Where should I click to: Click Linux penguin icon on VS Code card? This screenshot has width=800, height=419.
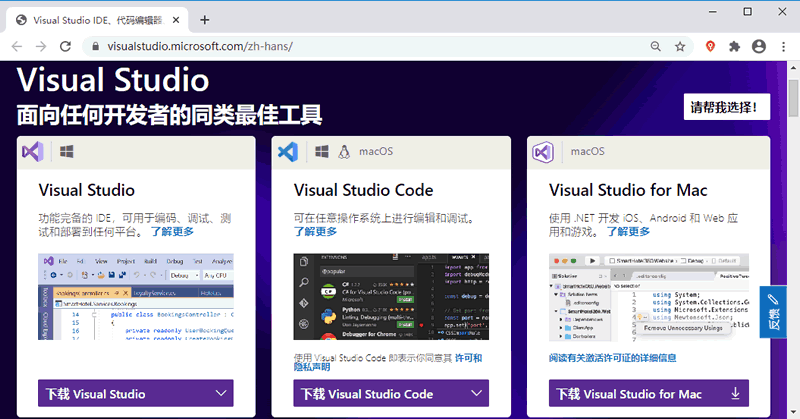(x=344, y=152)
